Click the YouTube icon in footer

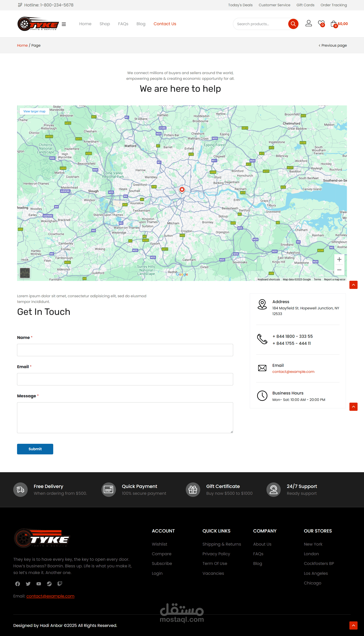click(38, 584)
